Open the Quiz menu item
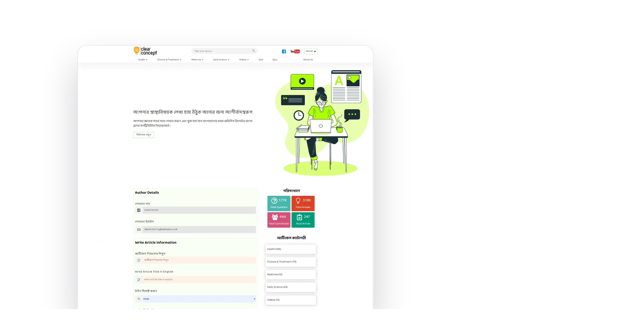Image resolution: width=644 pixels, height=322 pixels. 275,60
